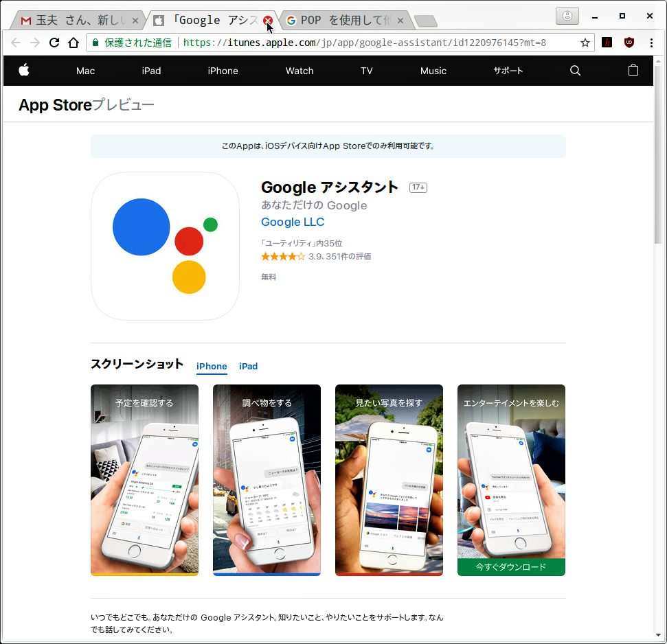Open a new browser tab

pyautogui.click(x=425, y=21)
